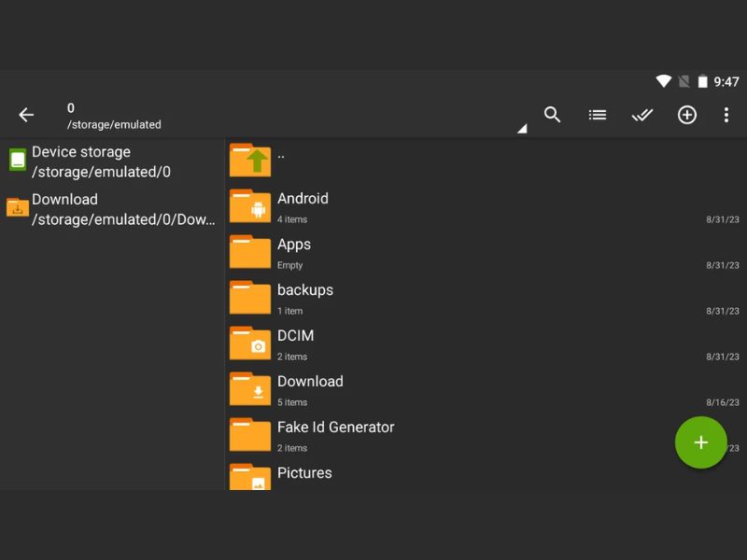Click the Apps folder icon

point(250,251)
